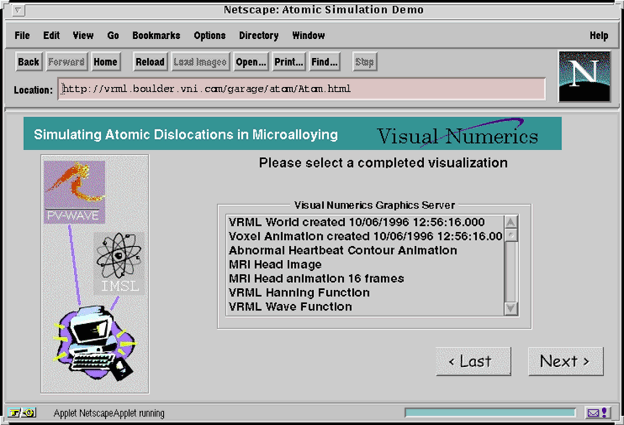The image size is (624, 425).
Task: Click the Print... toolbar button
Action: (289, 62)
